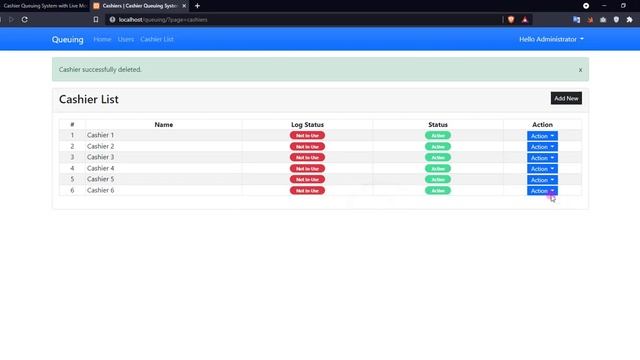
Task: Click the browser profile circle icon
Action: pyautogui.click(x=586, y=6)
